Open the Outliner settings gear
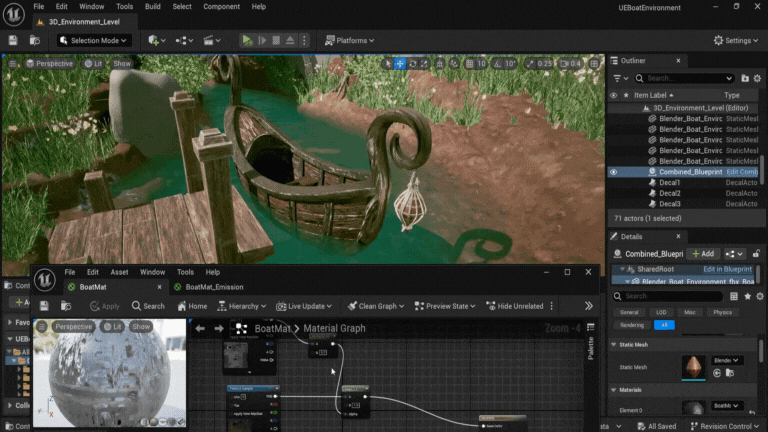The image size is (768, 432). pyautogui.click(x=757, y=78)
